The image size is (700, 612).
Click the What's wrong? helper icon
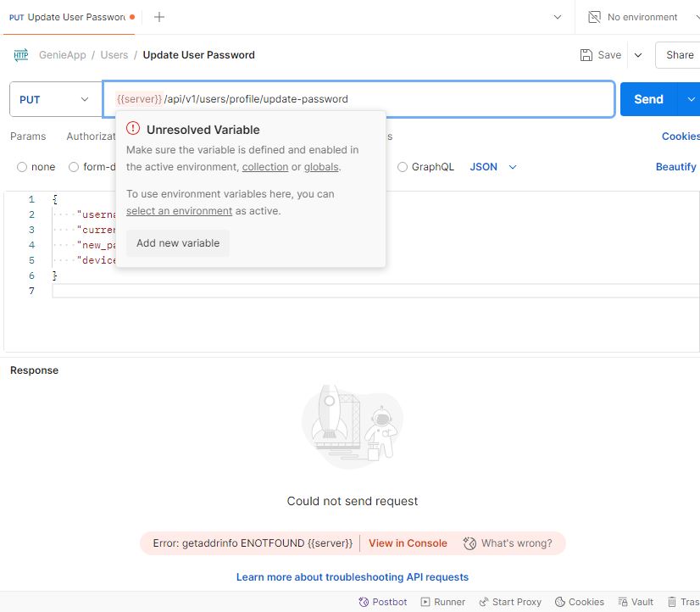[469, 543]
